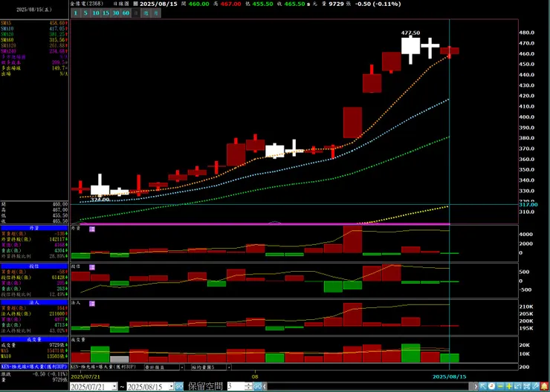Click the 保留空間 value input field

tap(237, 386)
